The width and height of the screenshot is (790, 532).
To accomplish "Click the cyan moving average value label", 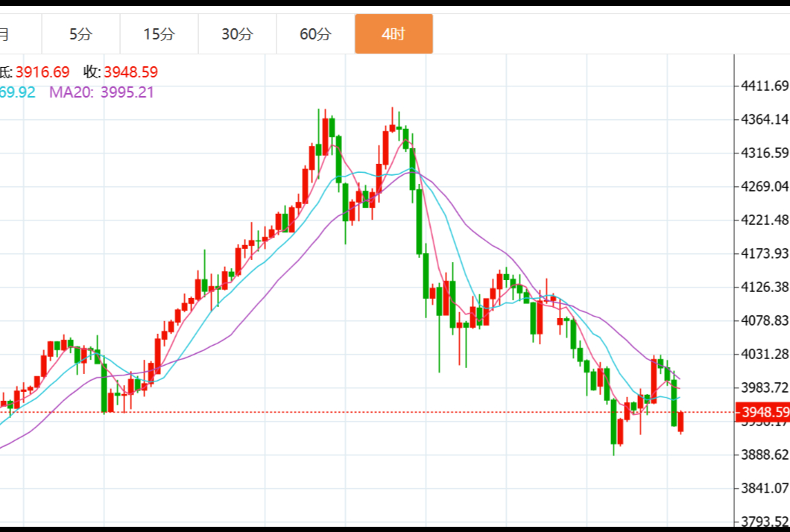I will pyautogui.click(x=17, y=92).
